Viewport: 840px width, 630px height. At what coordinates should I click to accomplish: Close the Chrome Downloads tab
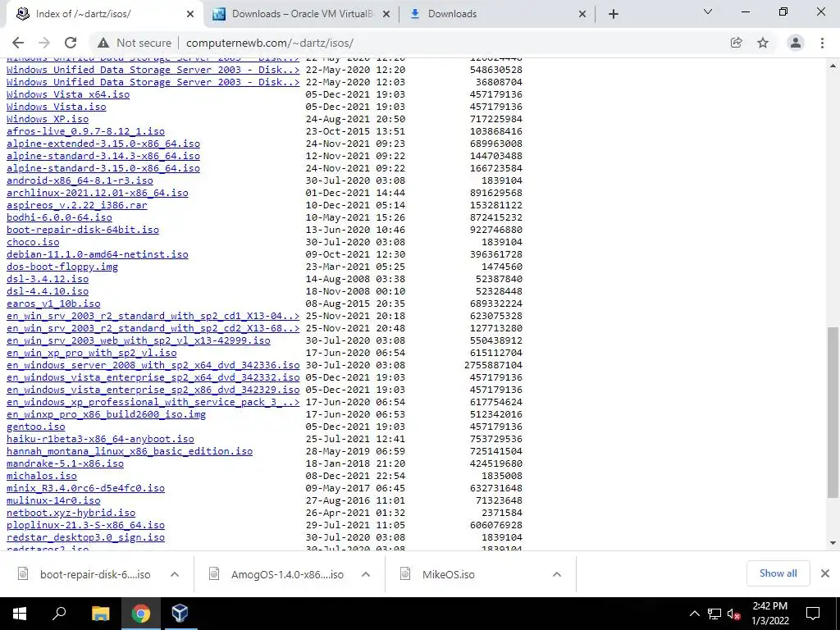[582, 14]
